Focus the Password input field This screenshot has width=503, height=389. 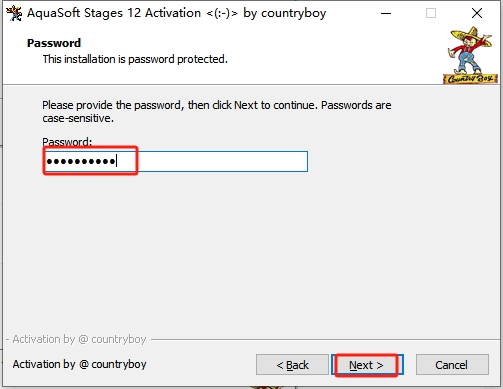176,162
